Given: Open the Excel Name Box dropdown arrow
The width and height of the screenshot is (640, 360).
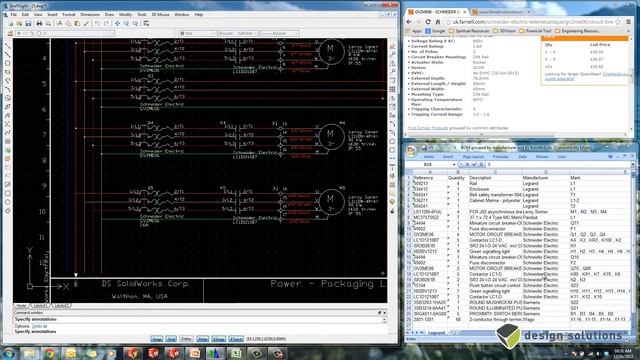Looking at the screenshot, I should pos(454,164).
